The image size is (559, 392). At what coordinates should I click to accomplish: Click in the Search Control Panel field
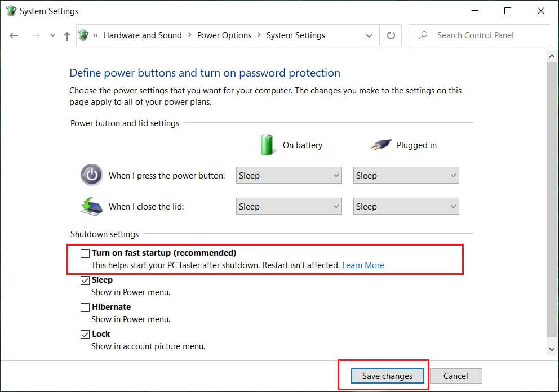pyautogui.click(x=485, y=35)
